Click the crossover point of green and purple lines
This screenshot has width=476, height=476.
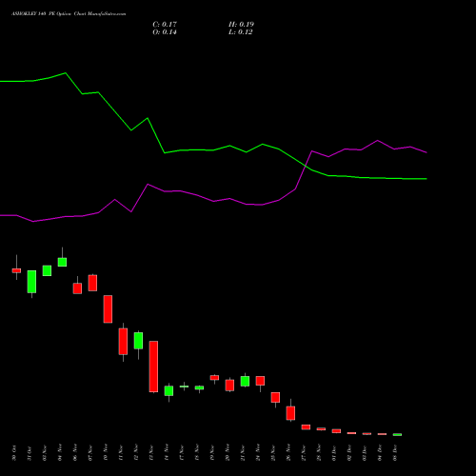(x=305, y=166)
